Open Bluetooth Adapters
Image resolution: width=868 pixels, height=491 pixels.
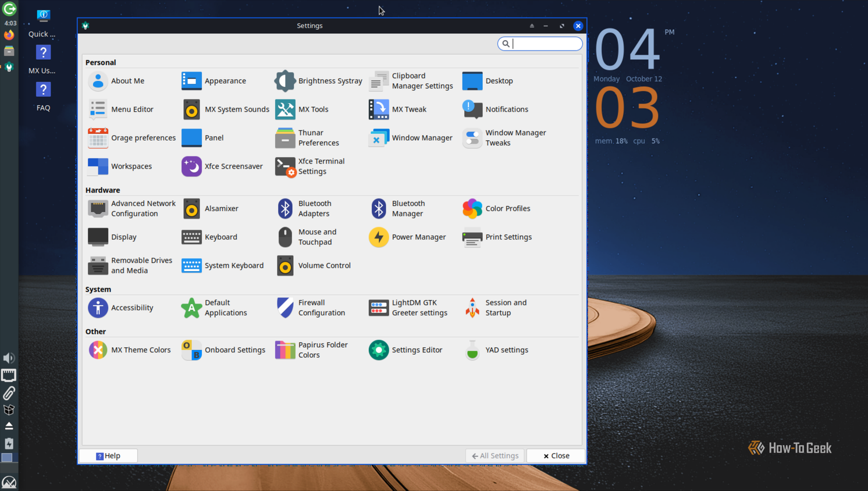pos(304,208)
